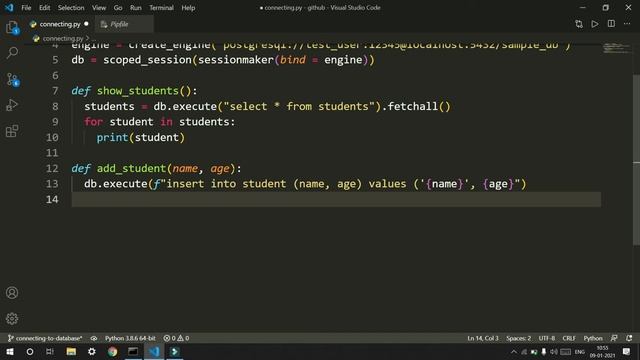Open the Run and Debug view
The image size is (640, 360).
(12, 105)
